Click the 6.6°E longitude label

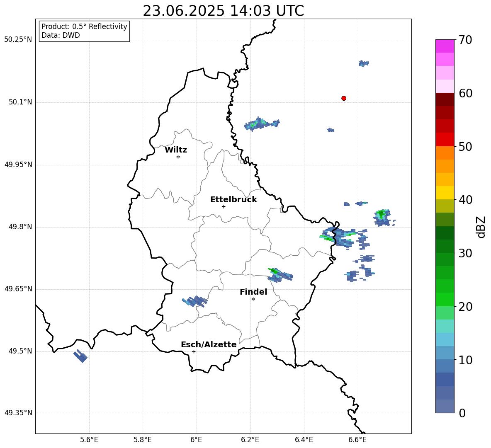click(x=357, y=440)
